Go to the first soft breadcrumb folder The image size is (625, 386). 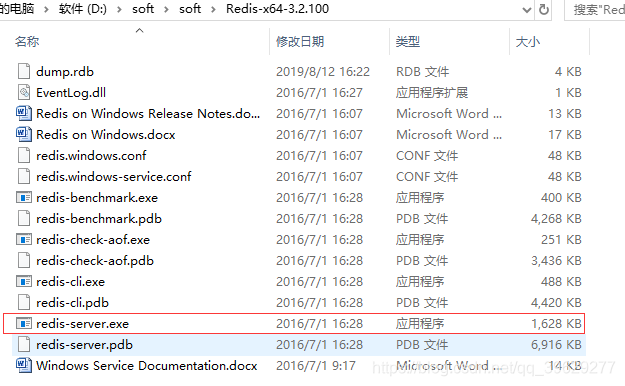click(x=143, y=9)
